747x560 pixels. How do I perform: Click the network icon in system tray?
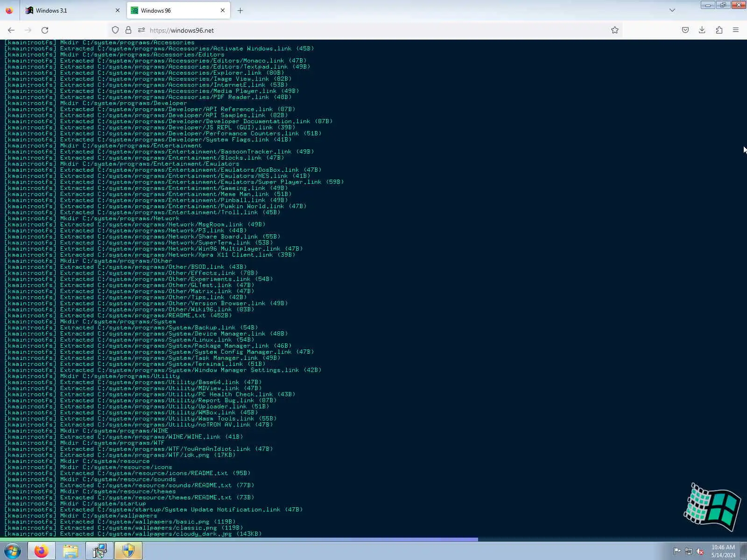tap(689, 551)
